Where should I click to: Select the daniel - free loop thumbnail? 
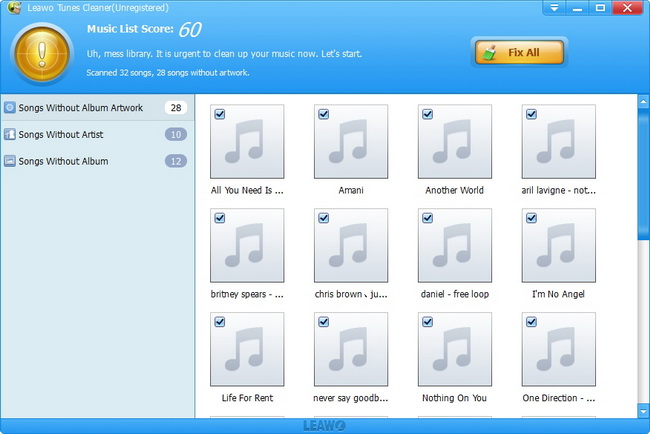pos(455,245)
